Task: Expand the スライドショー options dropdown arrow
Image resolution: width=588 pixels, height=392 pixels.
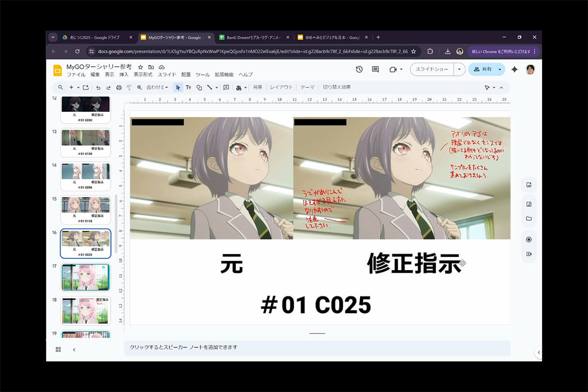Action: [x=459, y=69]
